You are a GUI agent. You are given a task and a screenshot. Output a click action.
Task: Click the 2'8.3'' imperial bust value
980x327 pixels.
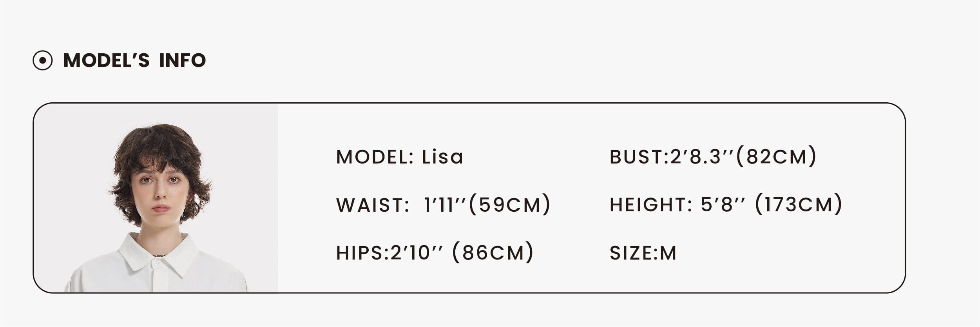pyautogui.click(x=702, y=157)
